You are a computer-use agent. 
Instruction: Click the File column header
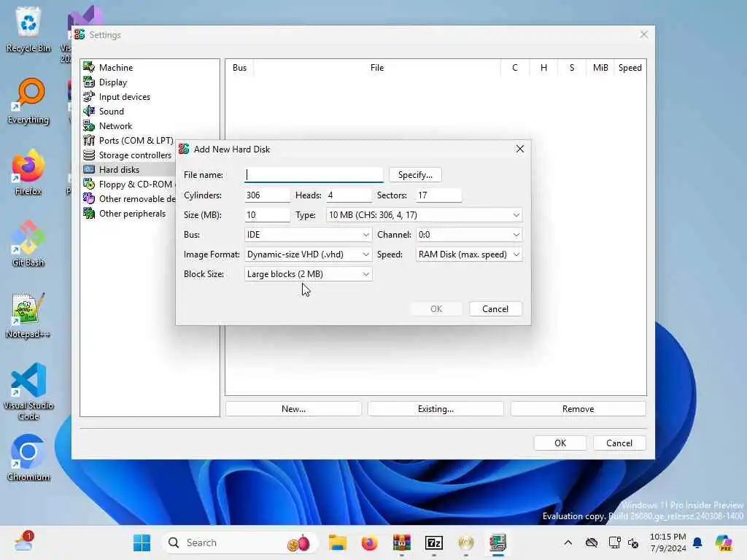click(377, 68)
